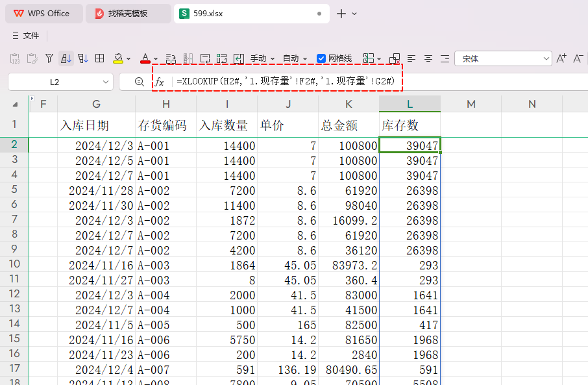Click the select all corner triangle
This screenshot has height=385, width=588.
tap(15, 105)
